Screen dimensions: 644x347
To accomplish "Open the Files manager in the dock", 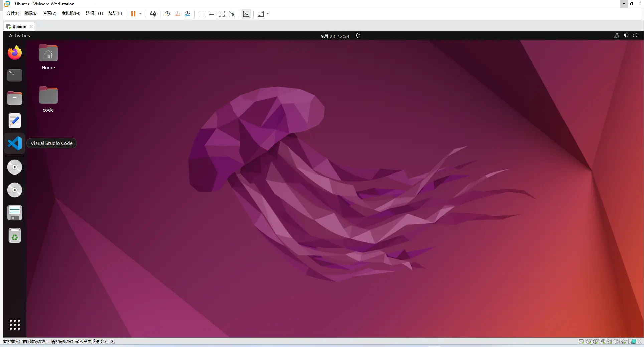I will click(x=15, y=98).
